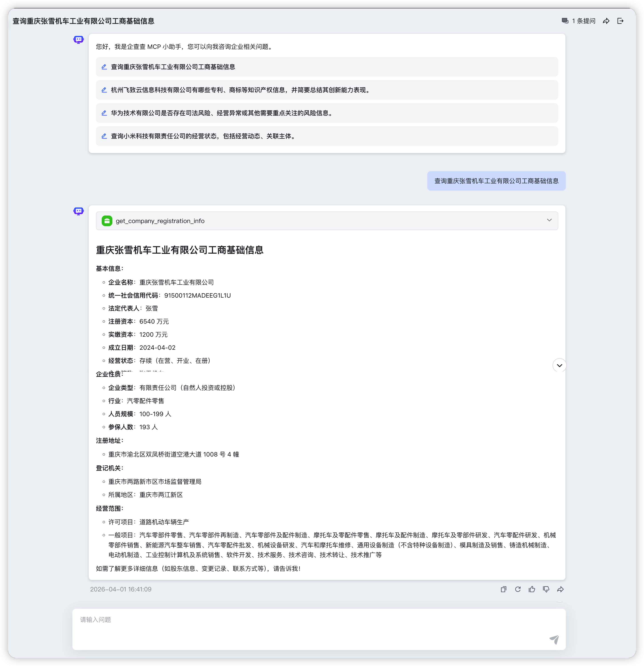
Task: Select suggestion about 重庆张雪机车 工商基础信息
Action: click(x=173, y=67)
